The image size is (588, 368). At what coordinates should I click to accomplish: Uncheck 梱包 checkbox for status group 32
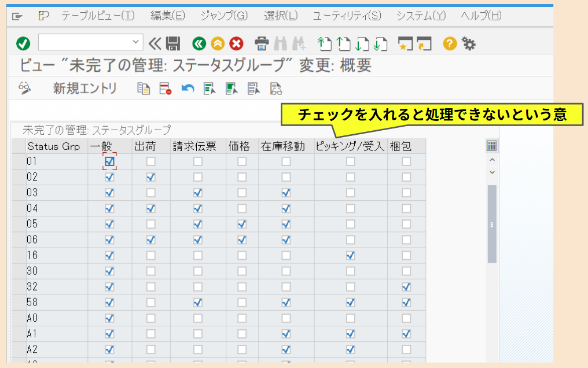(x=406, y=287)
